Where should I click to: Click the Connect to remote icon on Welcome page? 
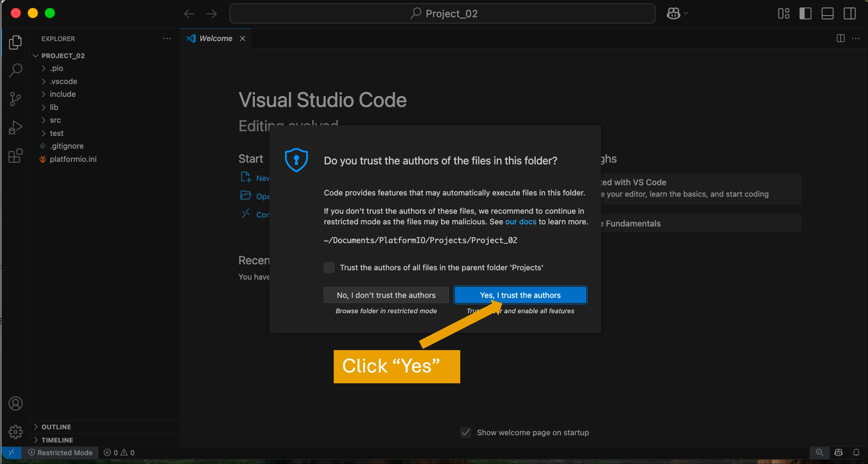(246, 214)
